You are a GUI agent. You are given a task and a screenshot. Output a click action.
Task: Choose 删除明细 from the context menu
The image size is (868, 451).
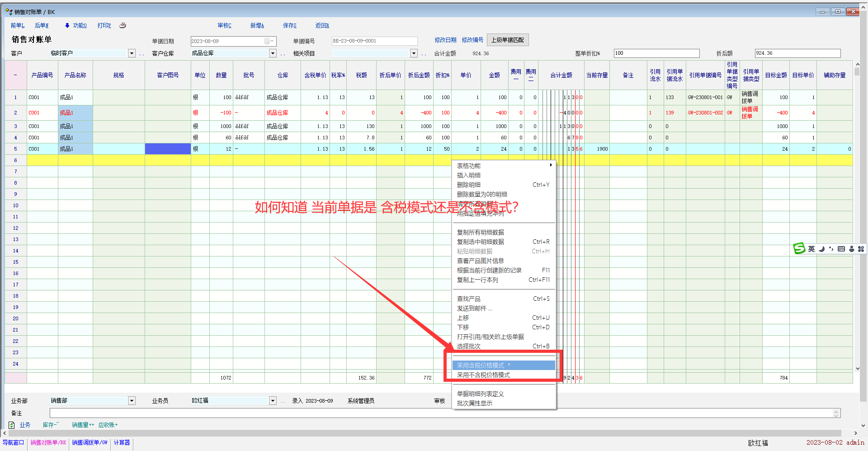pos(469,185)
